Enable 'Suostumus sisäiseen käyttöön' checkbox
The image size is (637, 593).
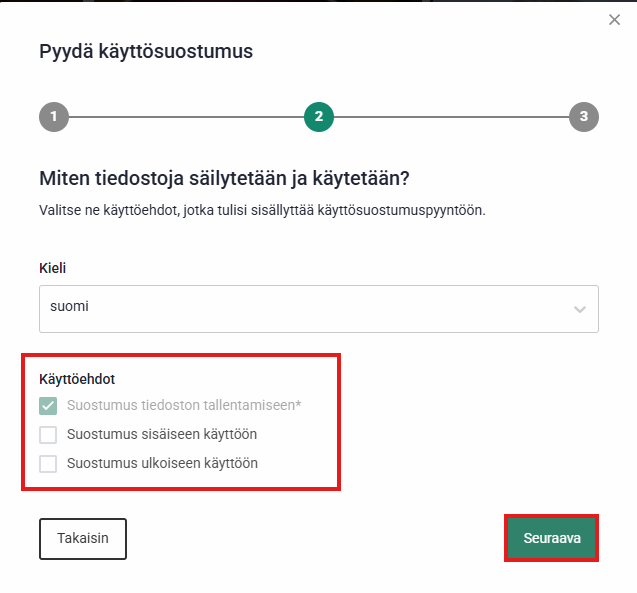[48, 435]
